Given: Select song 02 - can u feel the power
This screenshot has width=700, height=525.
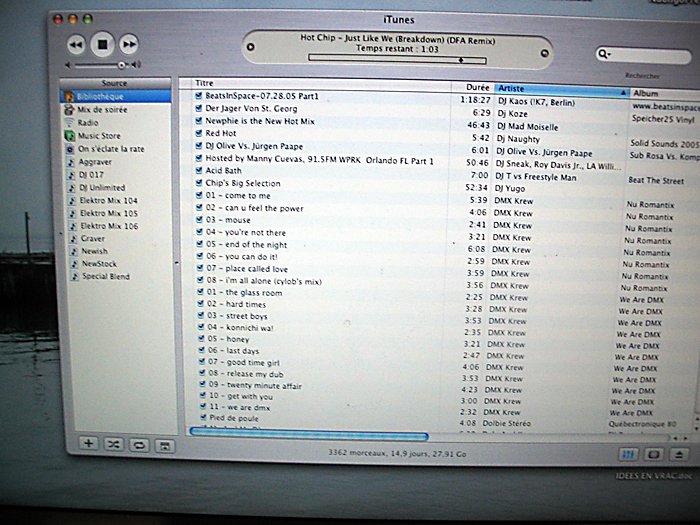Looking at the screenshot, I should 254,208.
